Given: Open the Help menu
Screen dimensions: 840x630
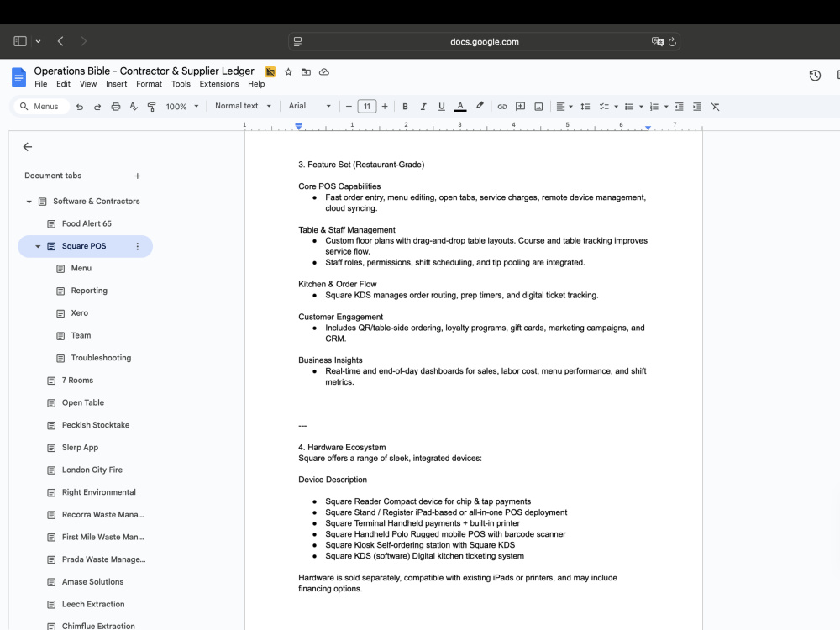Looking at the screenshot, I should pyautogui.click(x=256, y=84).
